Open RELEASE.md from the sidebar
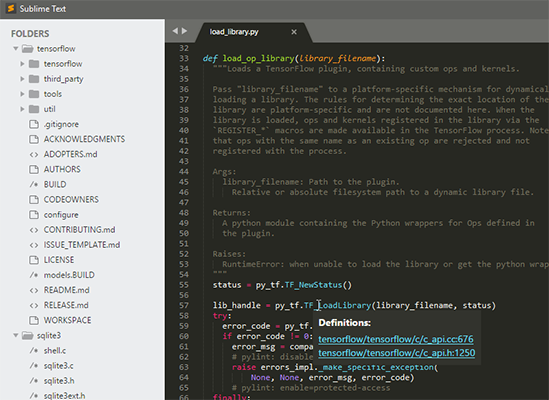This screenshot has height=400, width=549. click(66, 305)
